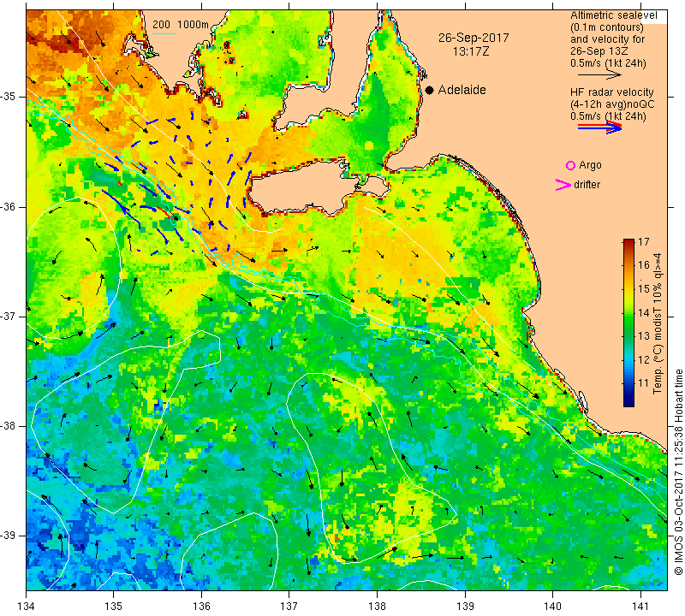
Task: Click the 15 value on temperature scale
Action: coord(644,288)
